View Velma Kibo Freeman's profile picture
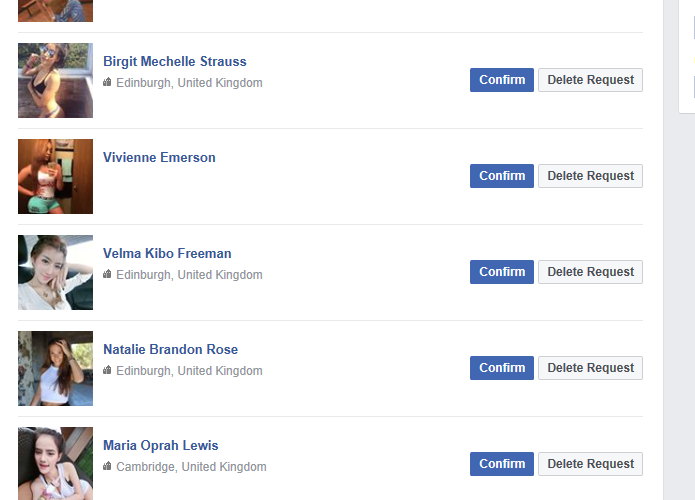695x500 pixels. (55, 272)
